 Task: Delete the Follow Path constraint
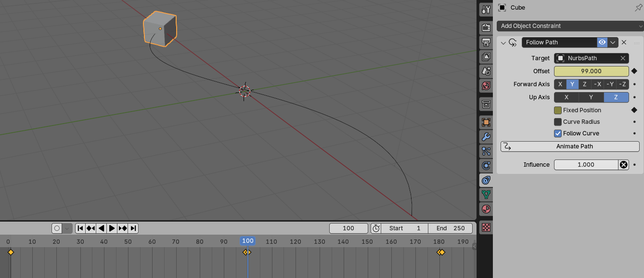pos(624,42)
